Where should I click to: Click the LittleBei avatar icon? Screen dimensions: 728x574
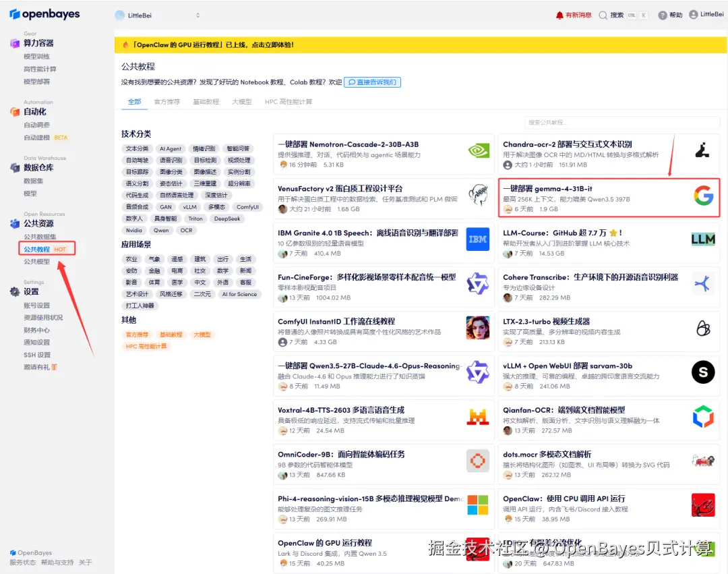(x=693, y=14)
